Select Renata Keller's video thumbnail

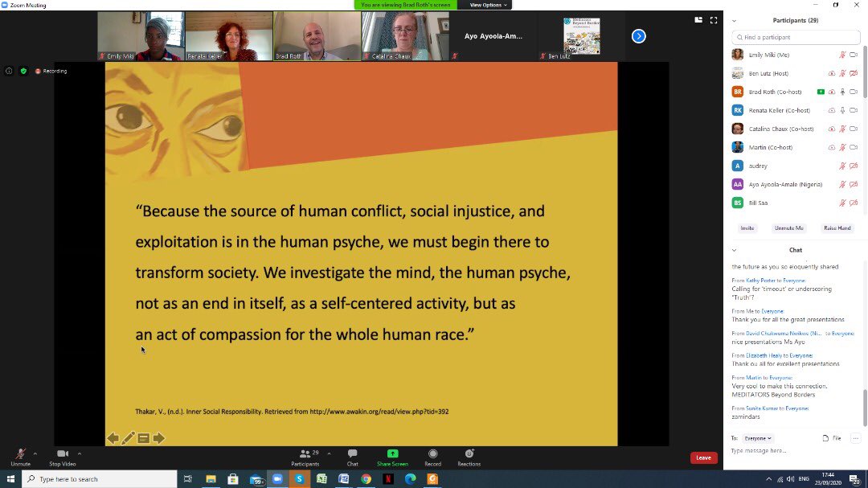[x=229, y=36]
